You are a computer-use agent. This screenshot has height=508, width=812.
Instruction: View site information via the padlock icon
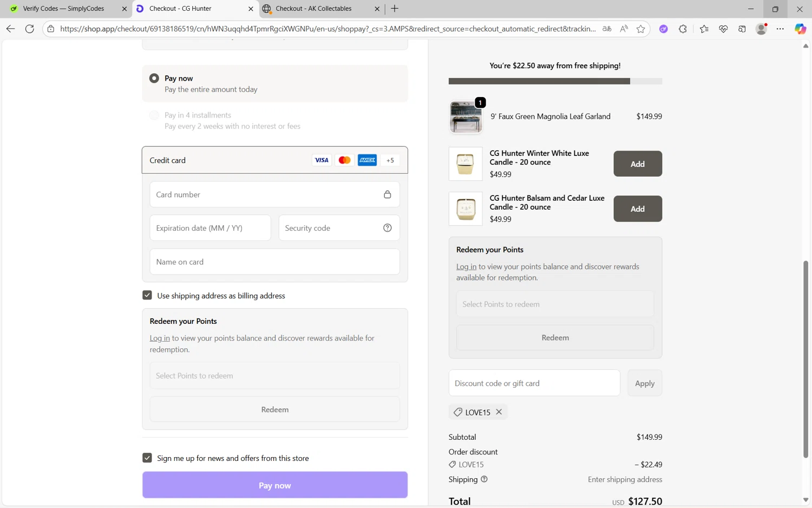pyautogui.click(x=50, y=29)
